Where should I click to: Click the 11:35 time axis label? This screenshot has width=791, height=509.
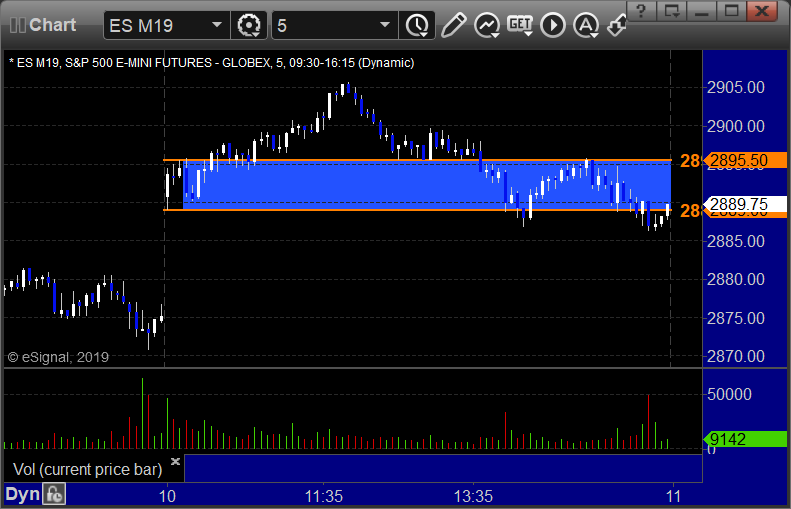[x=324, y=496]
